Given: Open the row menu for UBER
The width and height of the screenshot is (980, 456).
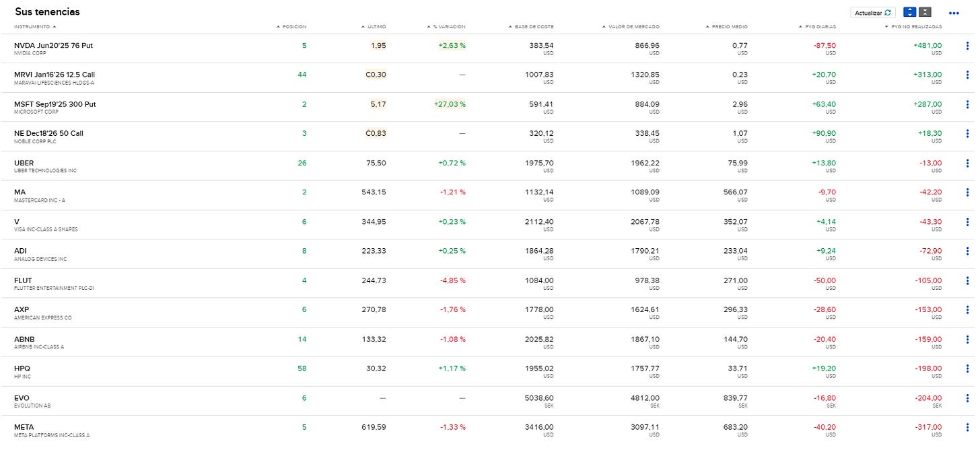Looking at the screenshot, I should coord(967,163).
